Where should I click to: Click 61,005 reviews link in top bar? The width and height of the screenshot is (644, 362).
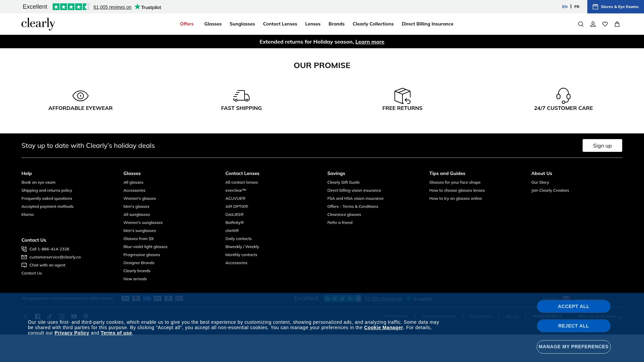112,7
